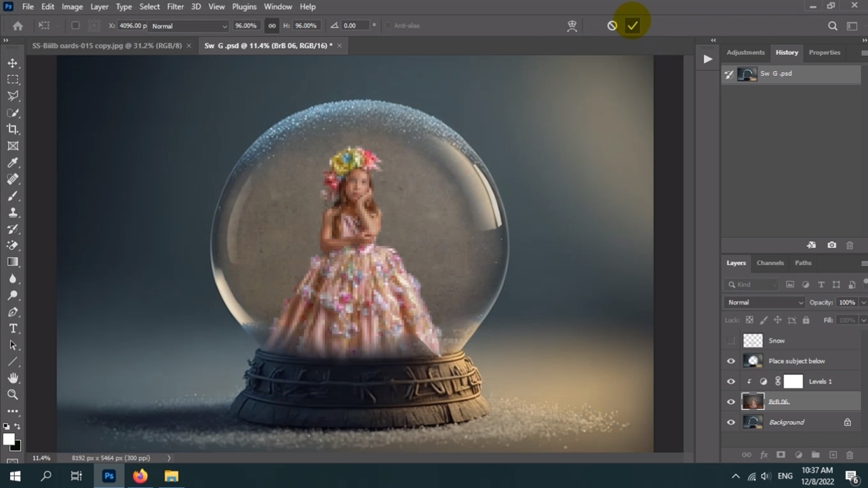The image size is (868, 488).
Task: Select the Crop tool
Action: [13, 129]
